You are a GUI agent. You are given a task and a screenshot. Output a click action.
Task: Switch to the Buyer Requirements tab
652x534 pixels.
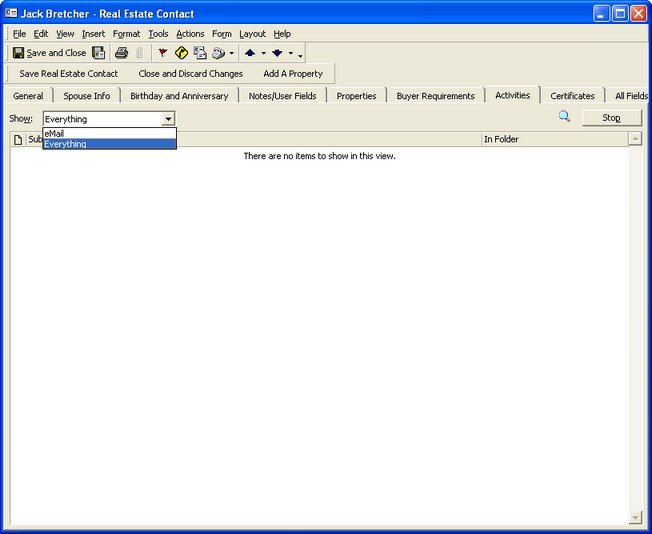point(435,96)
